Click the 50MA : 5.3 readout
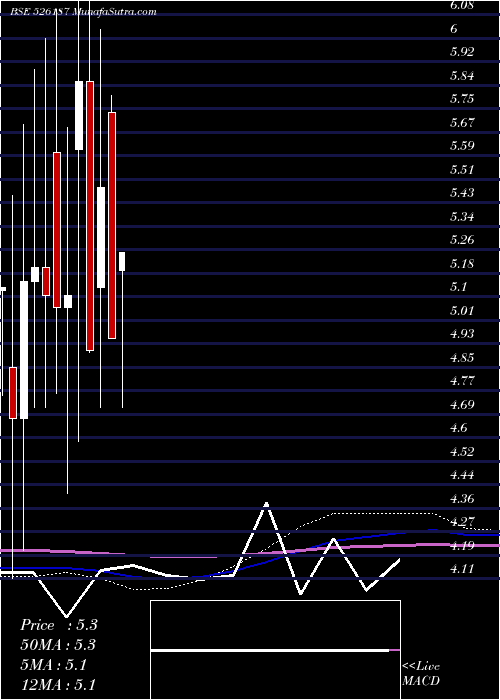Image resolution: width=500 pixels, height=700 pixels. click(x=58, y=645)
